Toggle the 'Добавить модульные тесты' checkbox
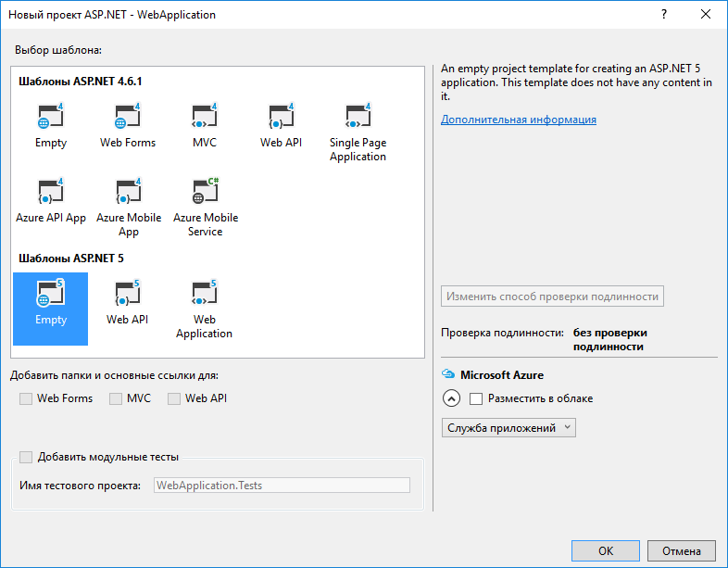The height and width of the screenshot is (568, 728). point(25,457)
